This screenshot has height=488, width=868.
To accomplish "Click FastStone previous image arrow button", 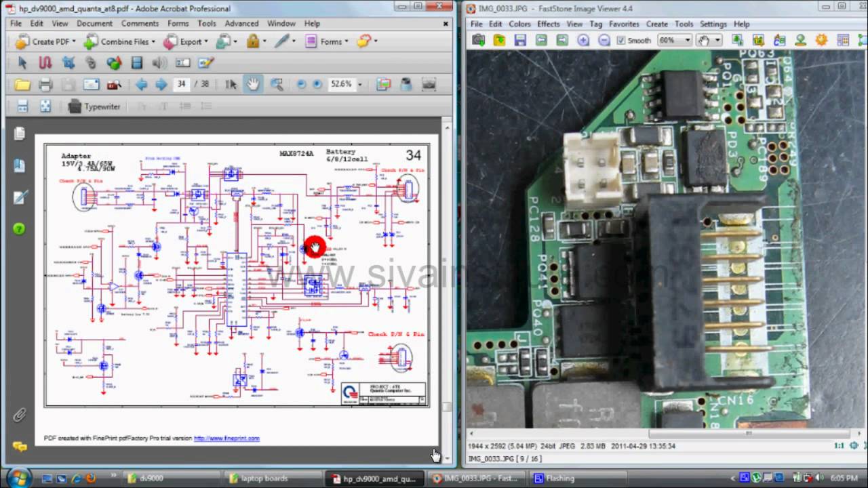I will click(541, 41).
